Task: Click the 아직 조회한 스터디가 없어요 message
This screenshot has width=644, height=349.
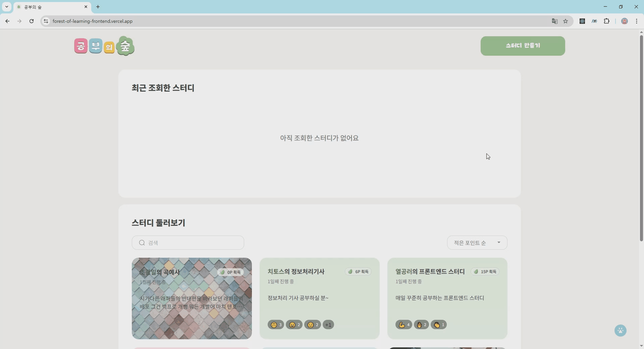Action: (x=319, y=138)
